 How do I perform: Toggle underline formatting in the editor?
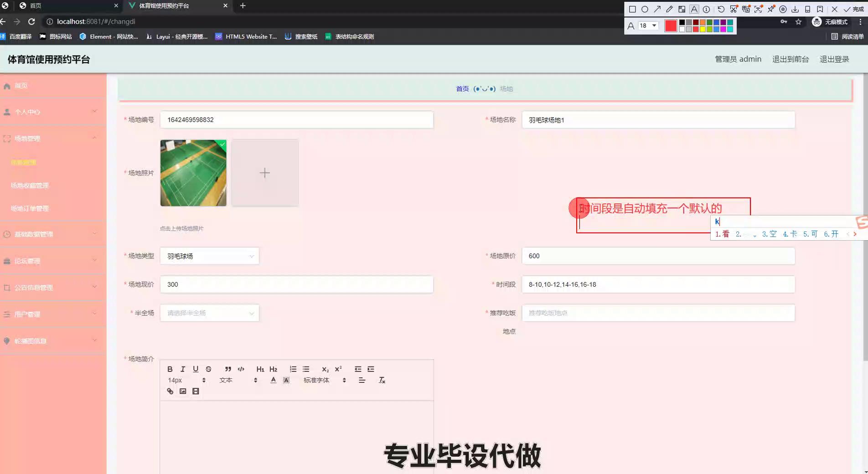coord(196,369)
